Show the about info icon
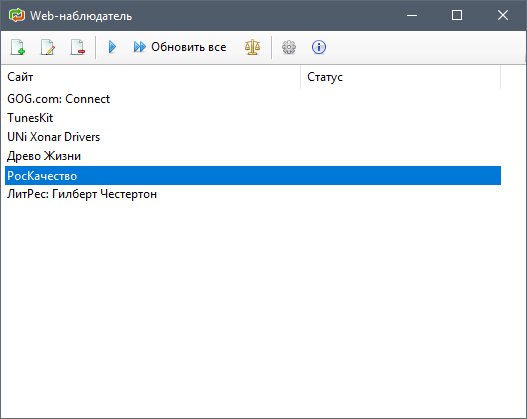 [319, 47]
